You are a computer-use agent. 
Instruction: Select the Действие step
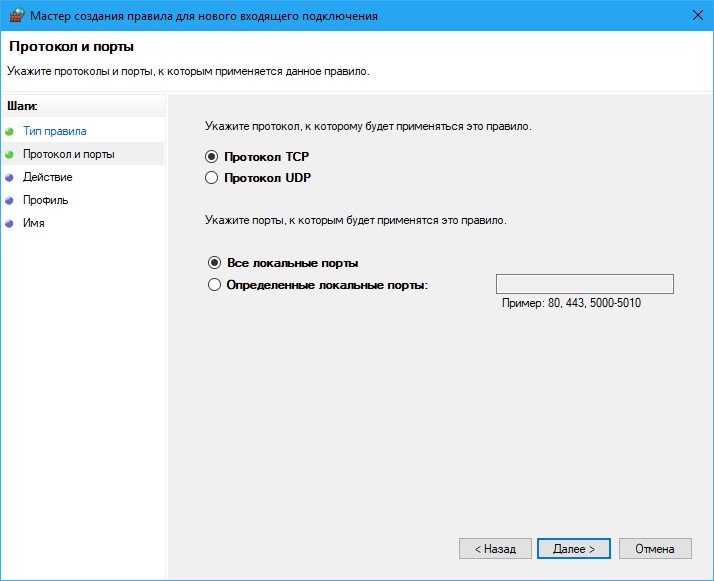(48, 177)
